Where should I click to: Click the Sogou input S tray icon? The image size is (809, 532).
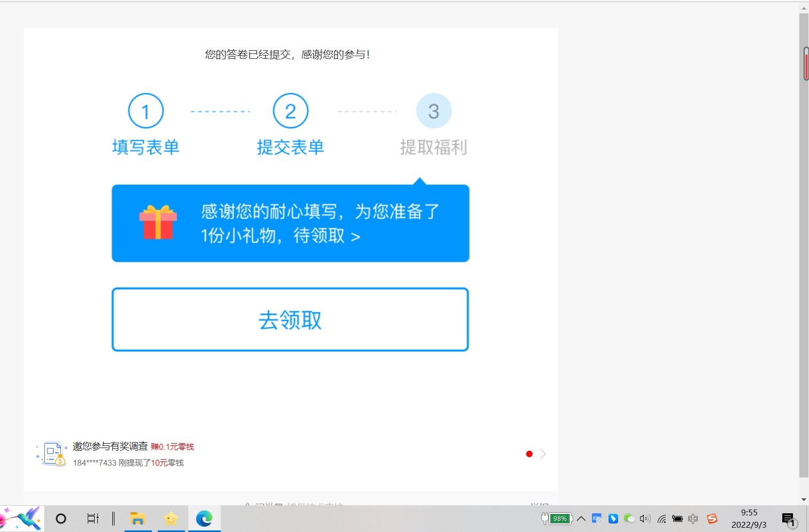tap(712, 519)
